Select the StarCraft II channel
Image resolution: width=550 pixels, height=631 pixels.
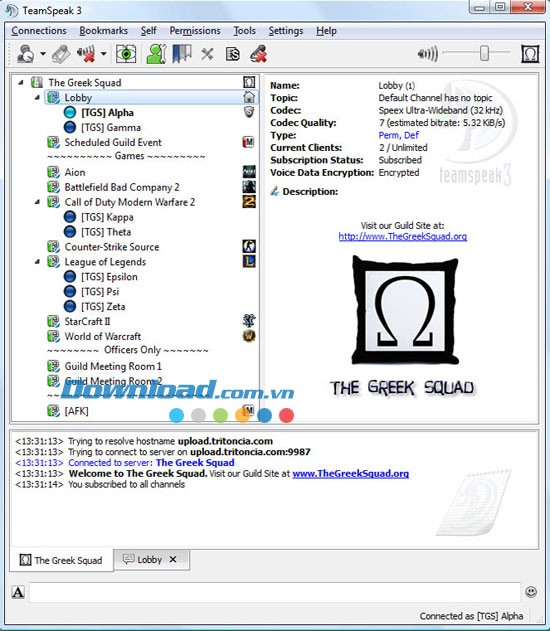tap(87, 322)
